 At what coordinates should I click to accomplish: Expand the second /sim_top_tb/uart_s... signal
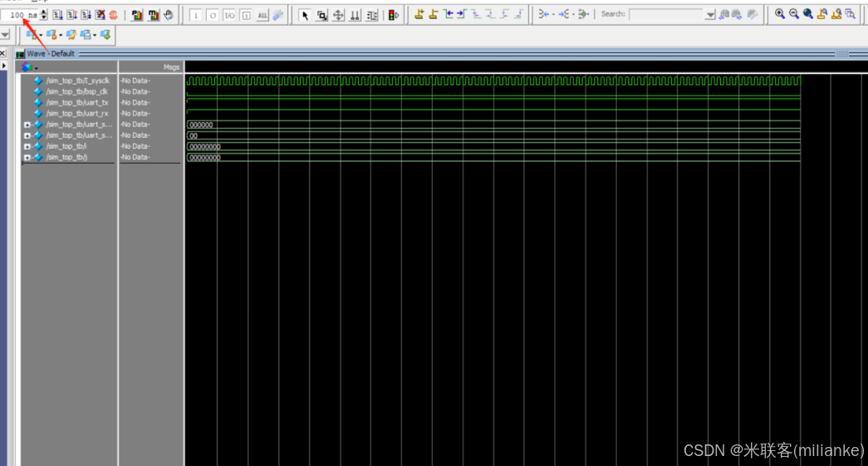(x=27, y=135)
